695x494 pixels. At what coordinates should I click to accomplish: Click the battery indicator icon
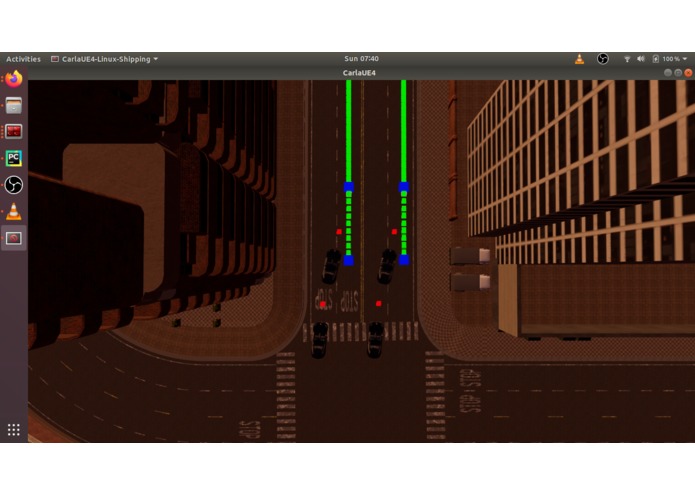(x=656, y=59)
